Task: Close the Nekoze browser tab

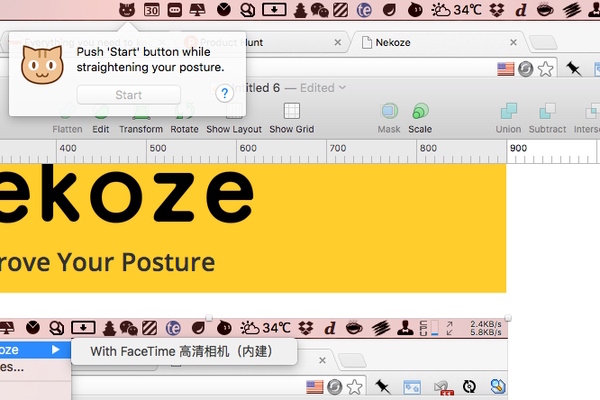Action: pos(514,42)
